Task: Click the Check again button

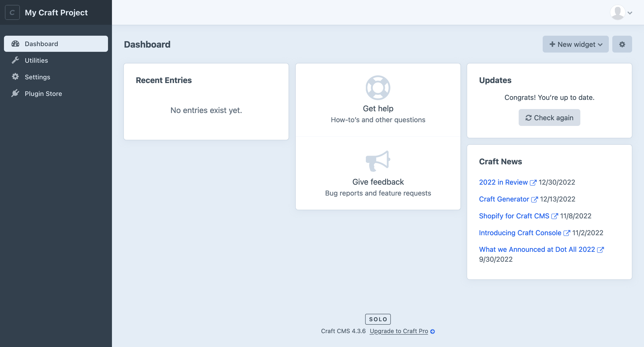Action: click(x=549, y=117)
